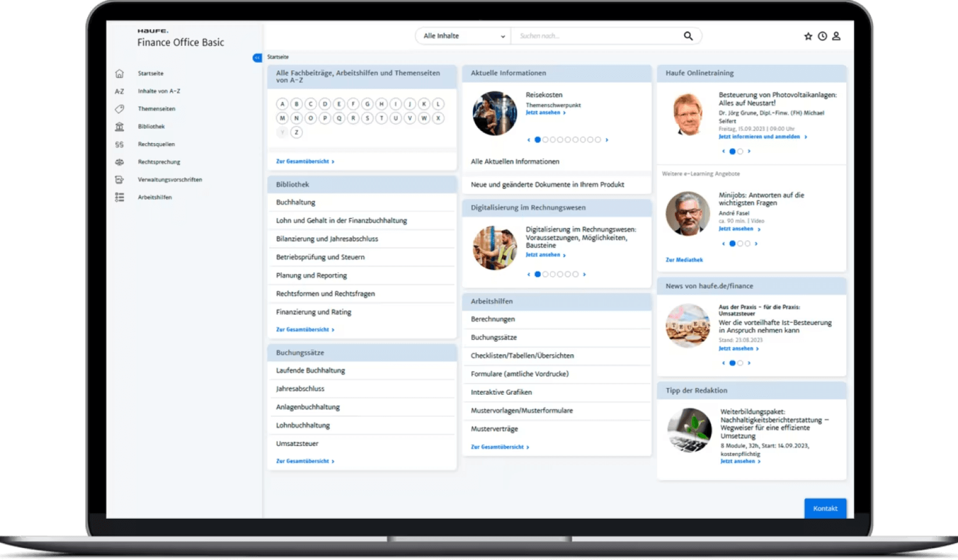Select second dot in Haufe Onlinetraining carousel

click(x=740, y=151)
